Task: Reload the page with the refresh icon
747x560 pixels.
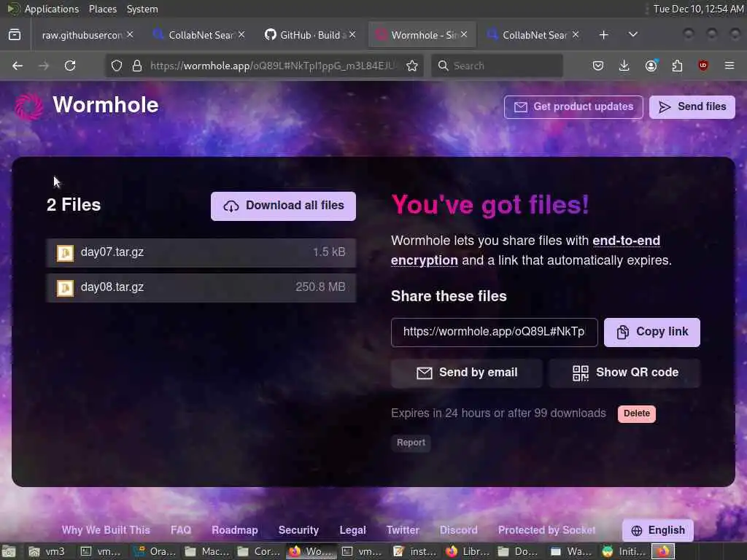Action: tap(70, 66)
